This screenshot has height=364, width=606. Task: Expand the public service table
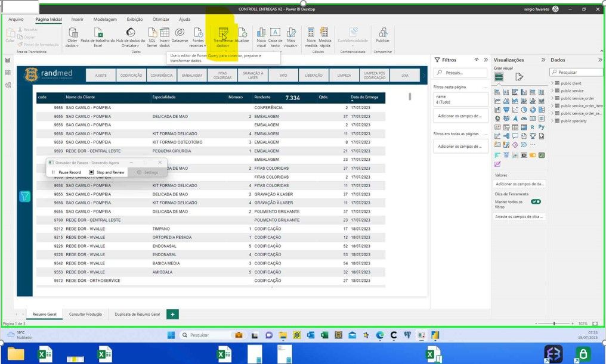click(553, 91)
